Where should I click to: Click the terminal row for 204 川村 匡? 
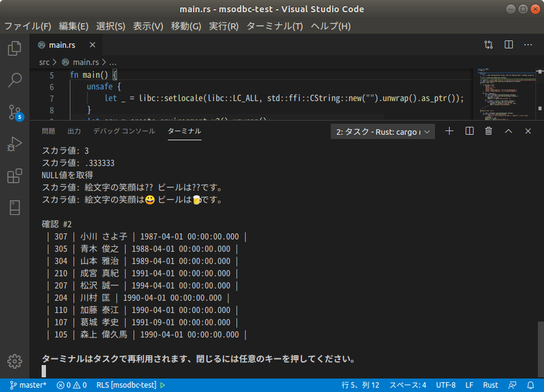(138, 298)
